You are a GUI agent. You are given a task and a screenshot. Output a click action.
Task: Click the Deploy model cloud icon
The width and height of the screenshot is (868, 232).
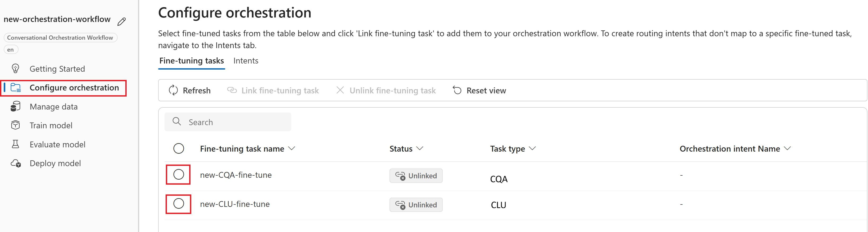pyautogui.click(x=16, y=163)
